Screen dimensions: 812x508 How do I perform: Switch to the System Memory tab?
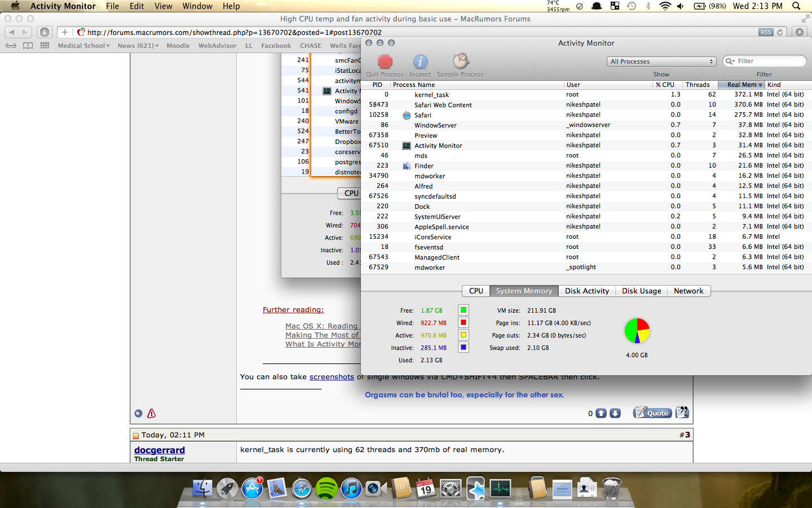click(x=524, y=291)
